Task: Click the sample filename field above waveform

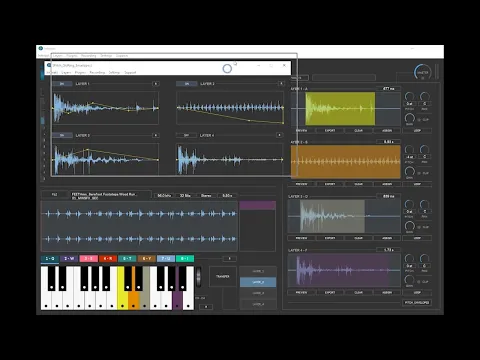Action: (x=111, y=195)
